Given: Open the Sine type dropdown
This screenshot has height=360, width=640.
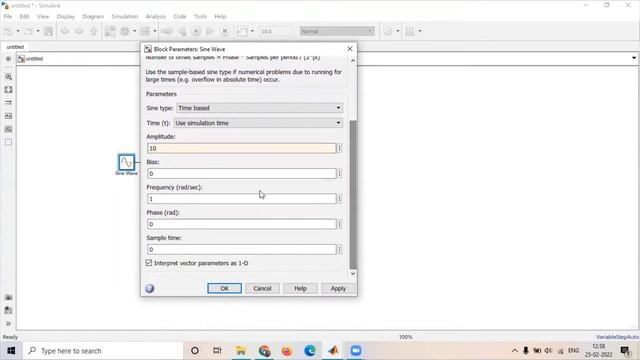Looking at the screenshot, I should [x=260, y=108].
